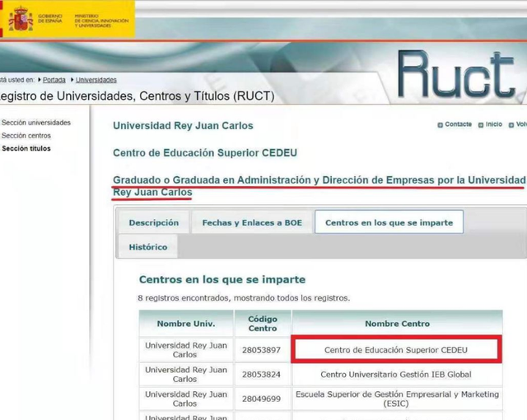527x420 pixels.
Task: Click the arrow before the Universidades breadcrumb
Action: tap(72, 80)
